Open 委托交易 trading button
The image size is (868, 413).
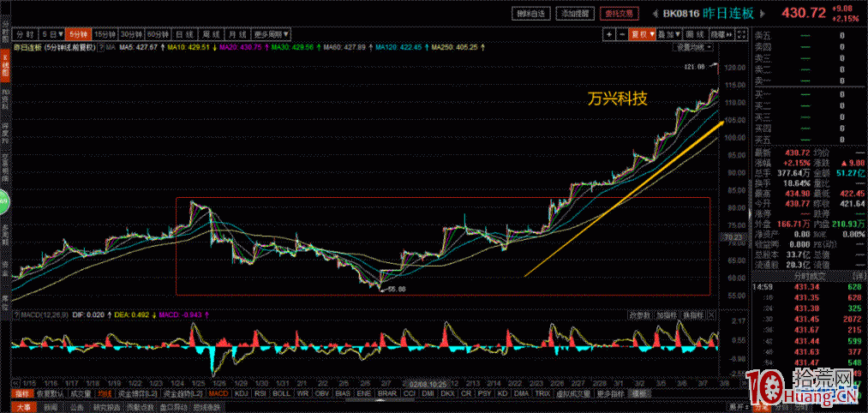coord(619,14)
